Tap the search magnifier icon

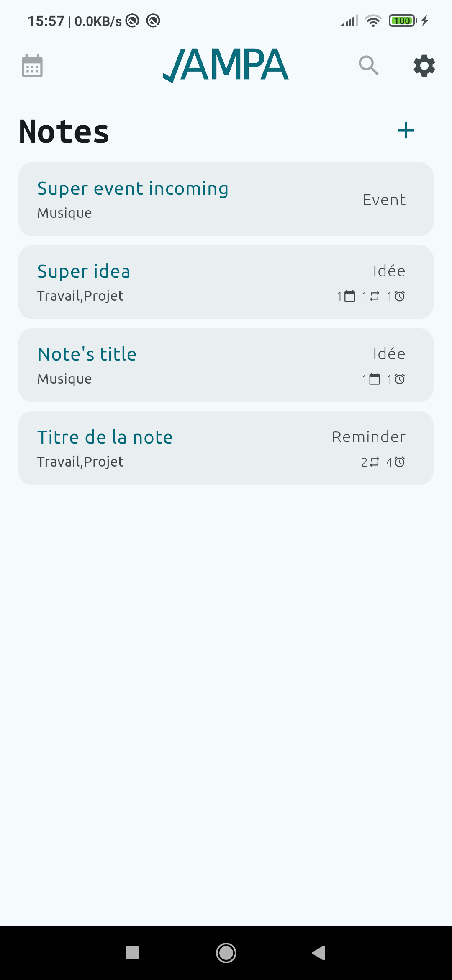point(369,65)
